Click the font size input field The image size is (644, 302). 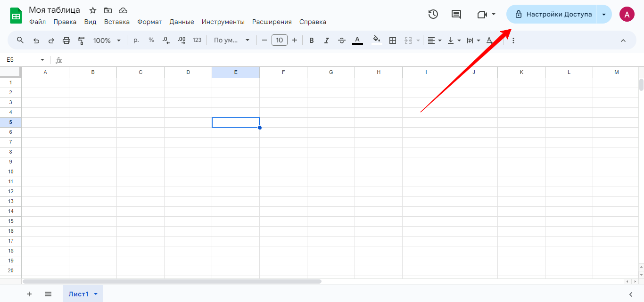(x=280, y=41)
